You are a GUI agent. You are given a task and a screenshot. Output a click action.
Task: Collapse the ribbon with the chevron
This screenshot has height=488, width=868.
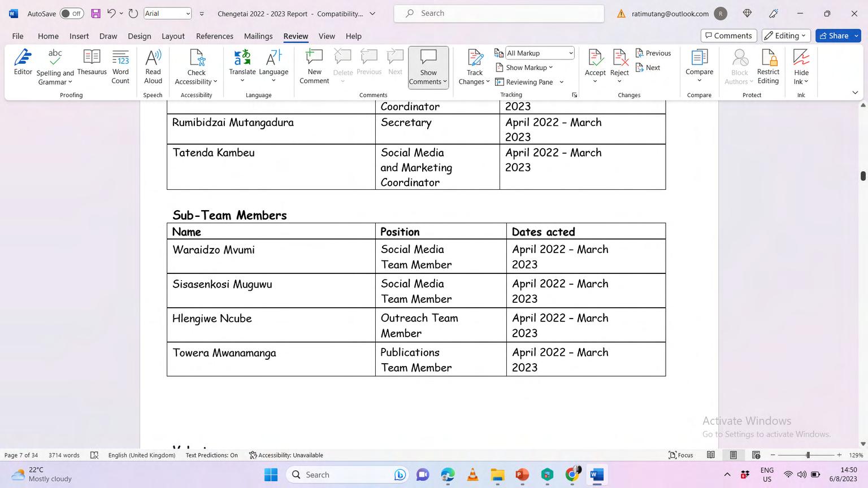point(855,93)
